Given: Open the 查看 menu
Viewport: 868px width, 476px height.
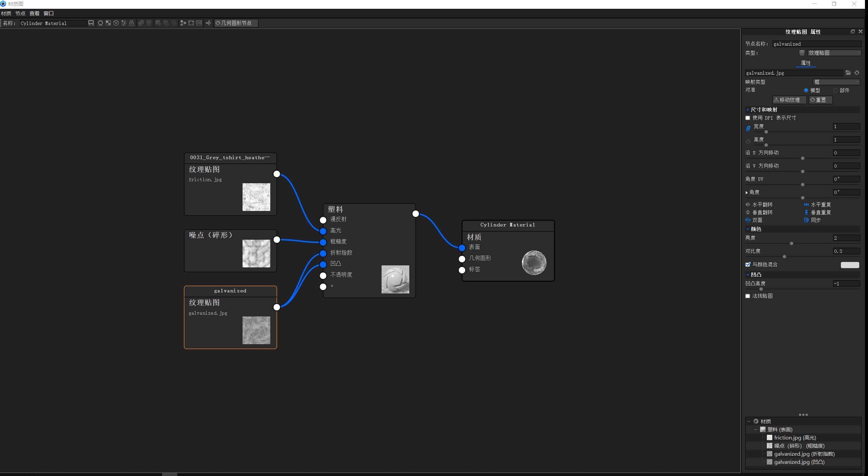Looking at the screenshot, I should tap(34, 13).
